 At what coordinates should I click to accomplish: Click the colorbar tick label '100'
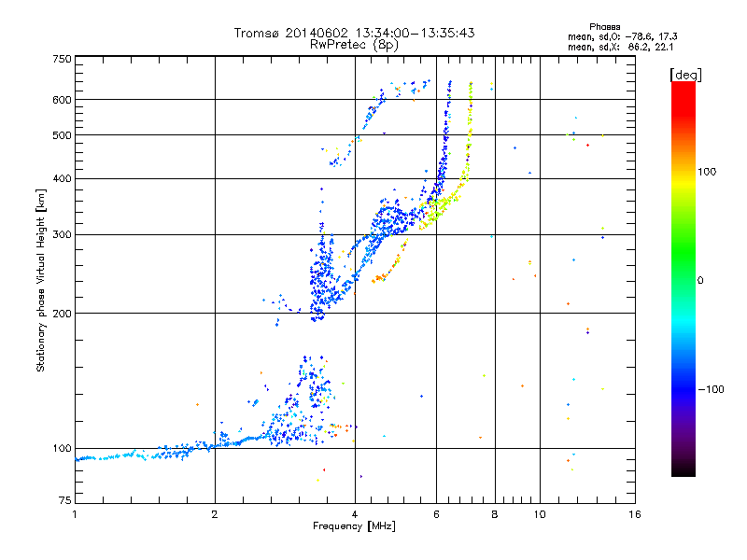pyautogui.click(x=707, y=172)
